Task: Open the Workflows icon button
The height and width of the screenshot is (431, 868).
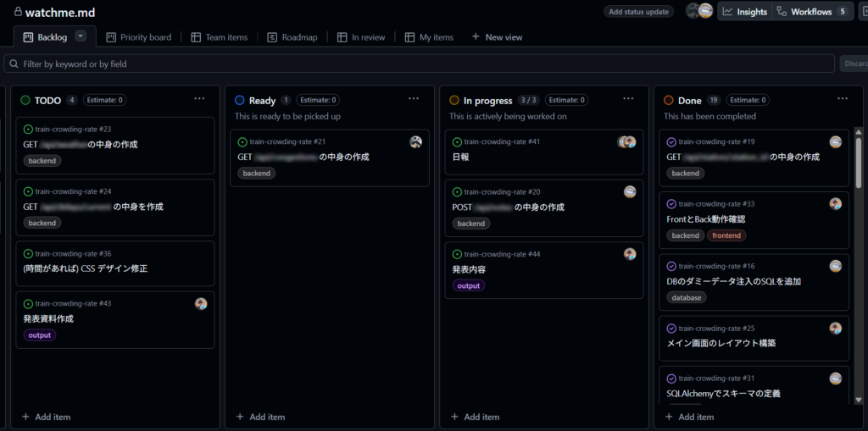Action: coord(782,12)
